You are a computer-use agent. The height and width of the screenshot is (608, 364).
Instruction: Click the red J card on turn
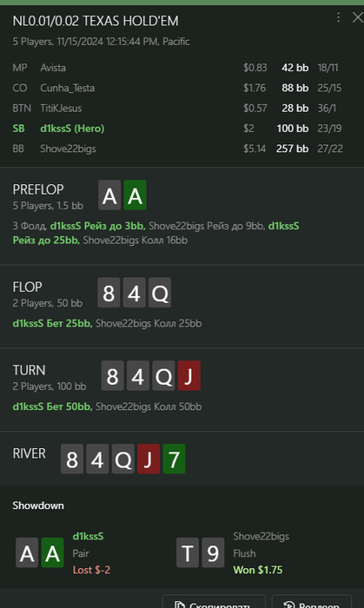189,375
